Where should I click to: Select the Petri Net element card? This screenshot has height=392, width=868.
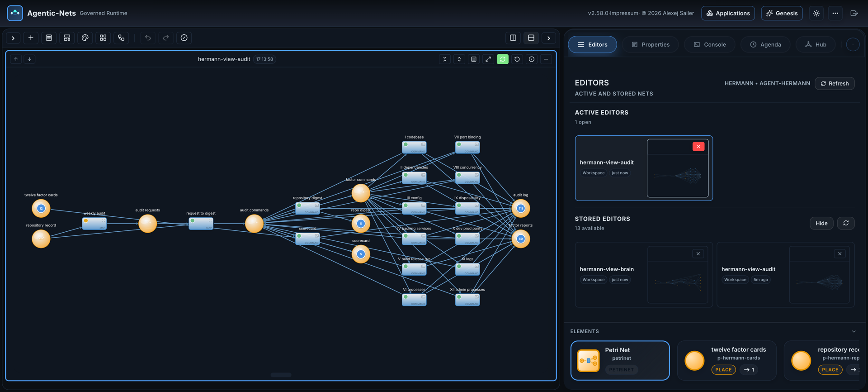(620, 360)
